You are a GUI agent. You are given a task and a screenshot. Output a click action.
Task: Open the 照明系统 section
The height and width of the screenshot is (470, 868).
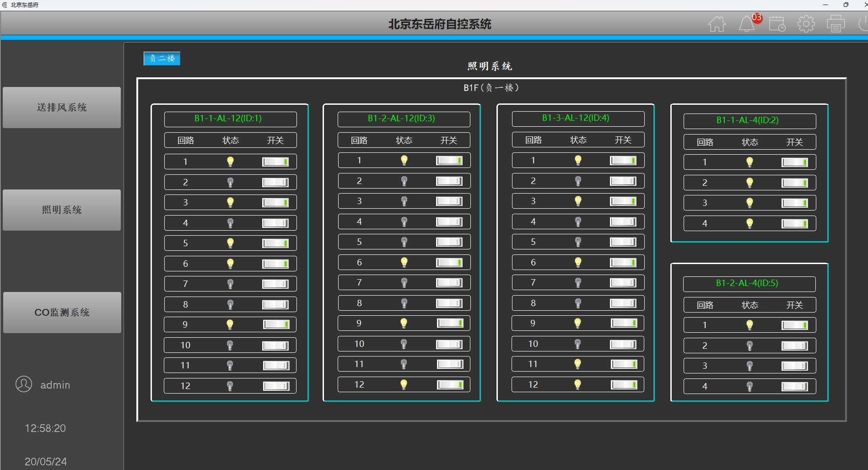[x=62, y=210]
